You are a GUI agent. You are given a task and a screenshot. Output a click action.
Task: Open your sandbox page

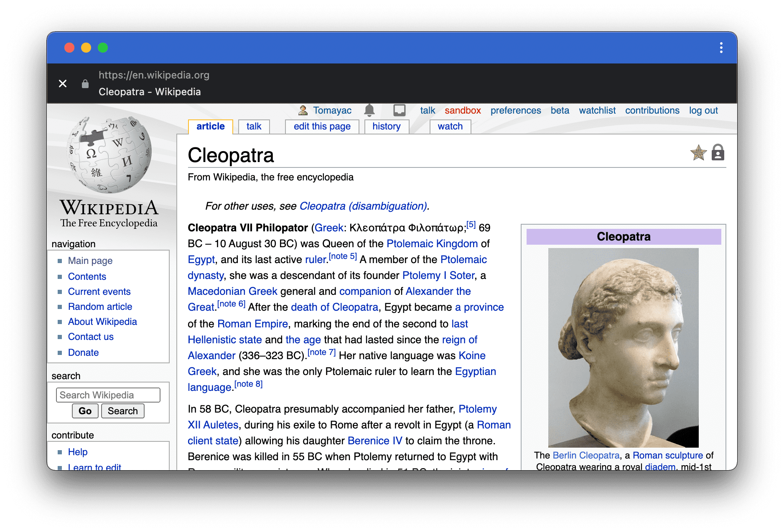click(462, 110)
